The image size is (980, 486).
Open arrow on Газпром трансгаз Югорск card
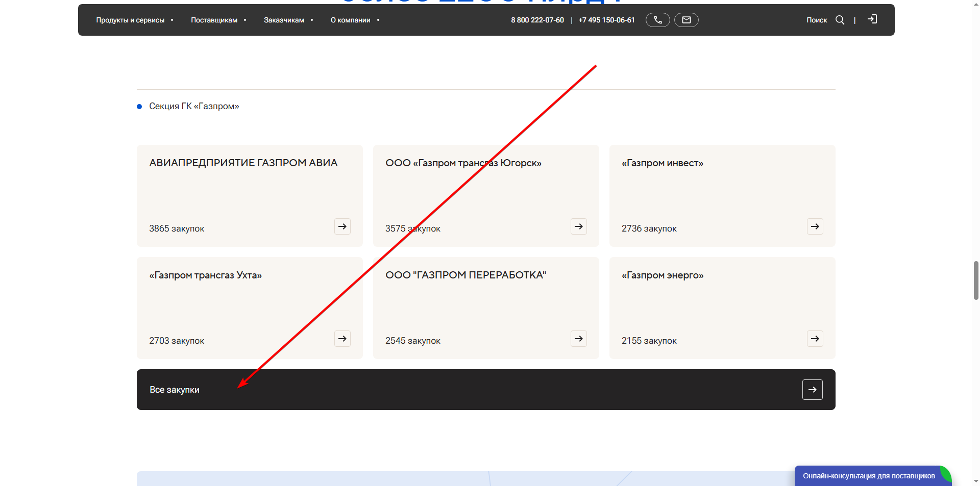click(x=579, y=226)
